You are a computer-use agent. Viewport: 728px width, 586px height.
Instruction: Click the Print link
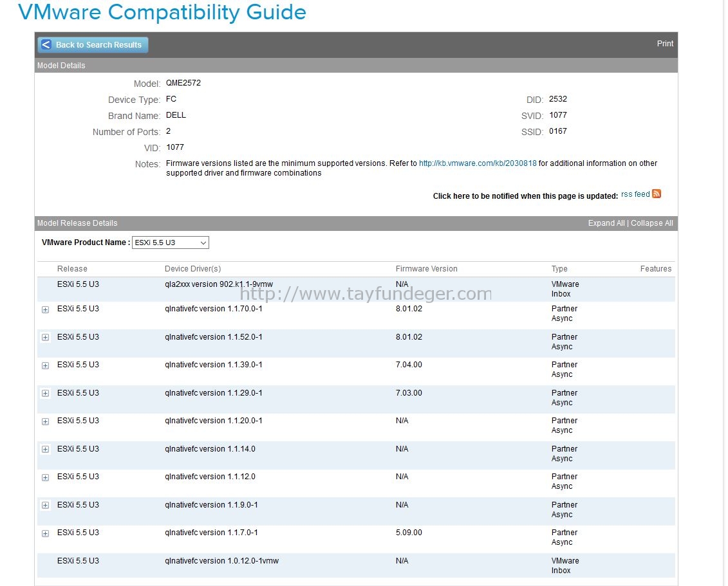pyautogui.click(x=665, y=44)
